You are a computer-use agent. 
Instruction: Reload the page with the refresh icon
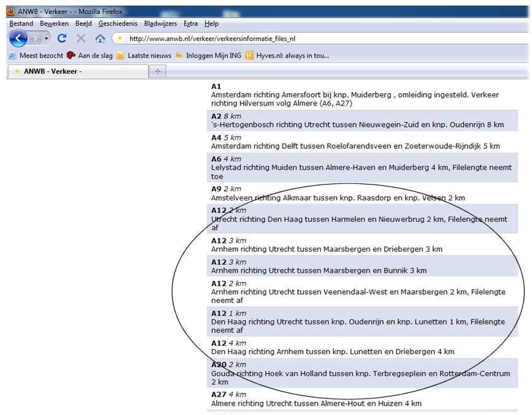point(61,39)
